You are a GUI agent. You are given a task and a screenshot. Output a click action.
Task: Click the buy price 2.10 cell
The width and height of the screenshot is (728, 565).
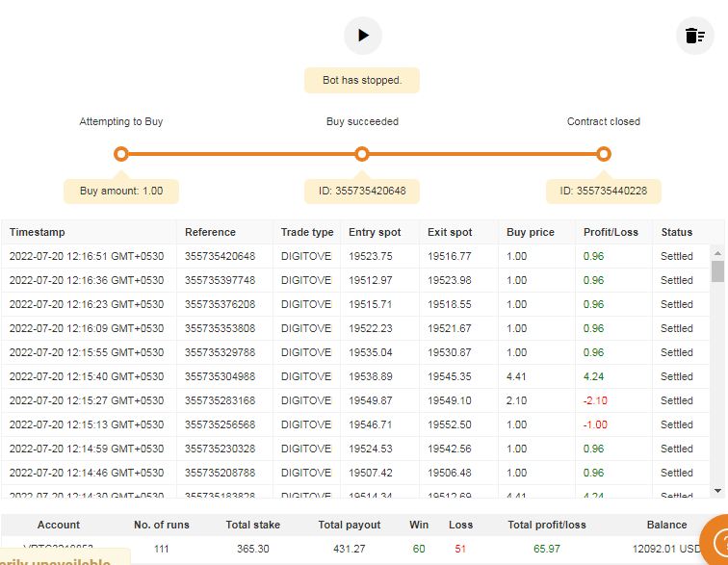pyautogui.click(x=517, y=400)
